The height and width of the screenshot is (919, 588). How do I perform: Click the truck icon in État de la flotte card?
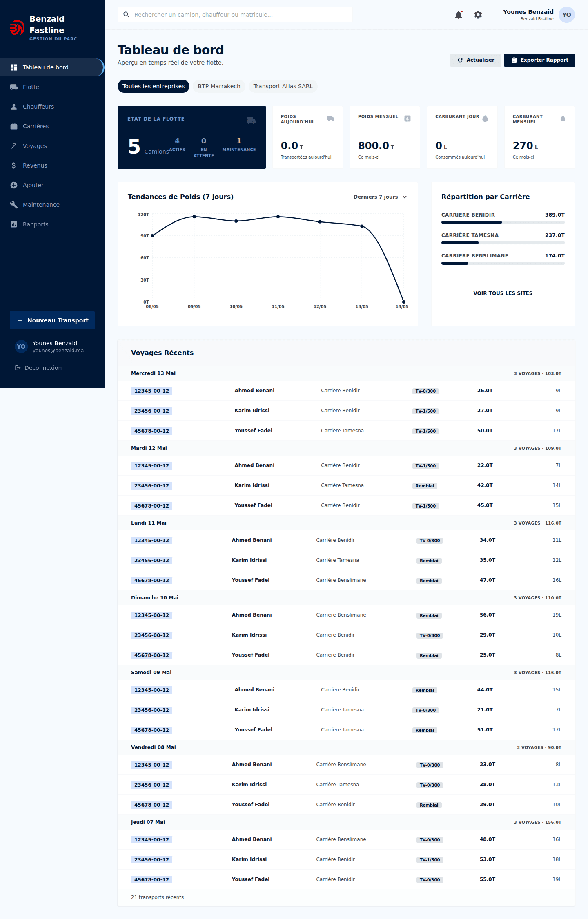pos(251,121)
